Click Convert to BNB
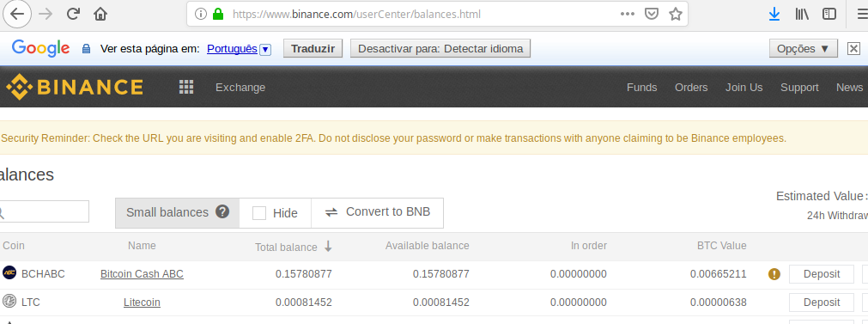This screenshot has height=324, width=868. [x=378, y=212]
